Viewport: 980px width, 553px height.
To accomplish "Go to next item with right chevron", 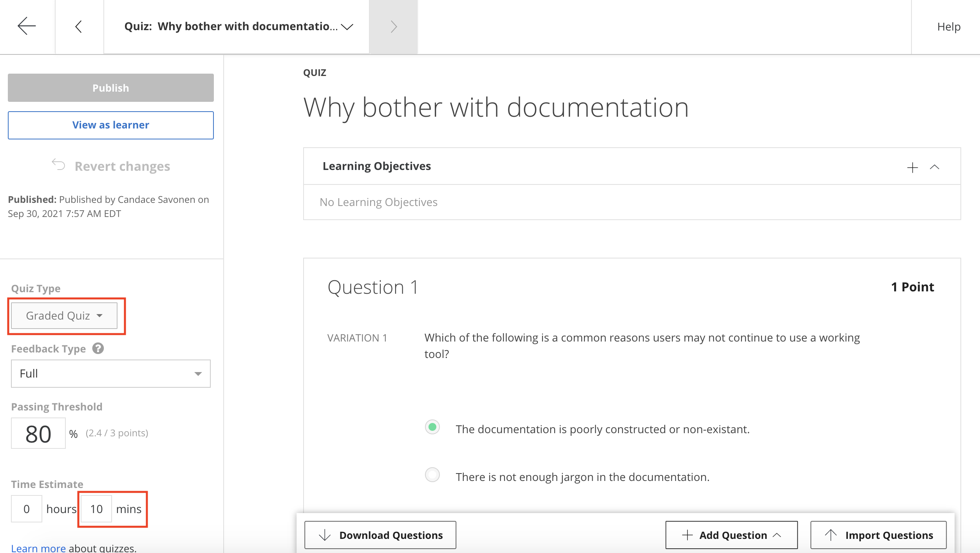I will click(x=394, y=27).
